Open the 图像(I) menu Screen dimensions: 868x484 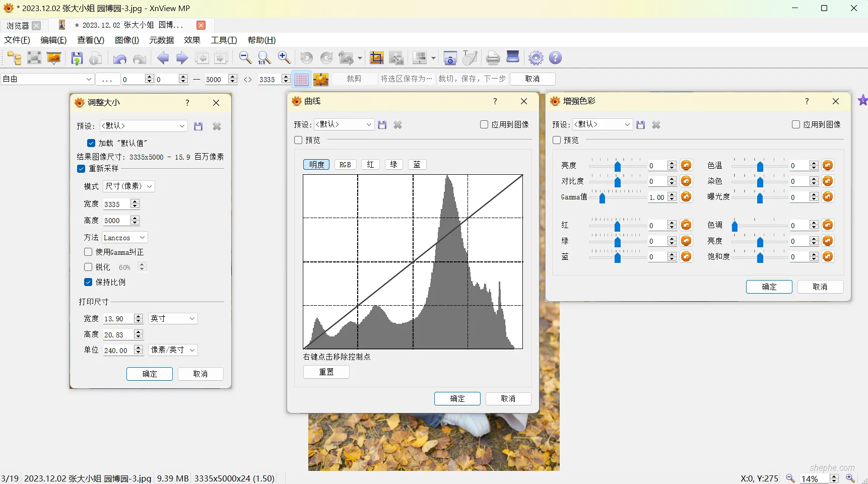coord(126,40)
